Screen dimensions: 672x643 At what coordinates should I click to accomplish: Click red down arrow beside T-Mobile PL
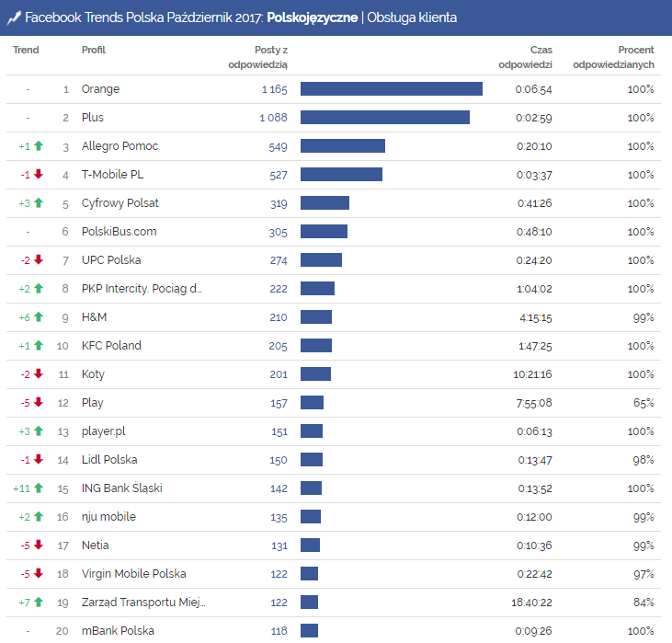(x=39, y=175)
